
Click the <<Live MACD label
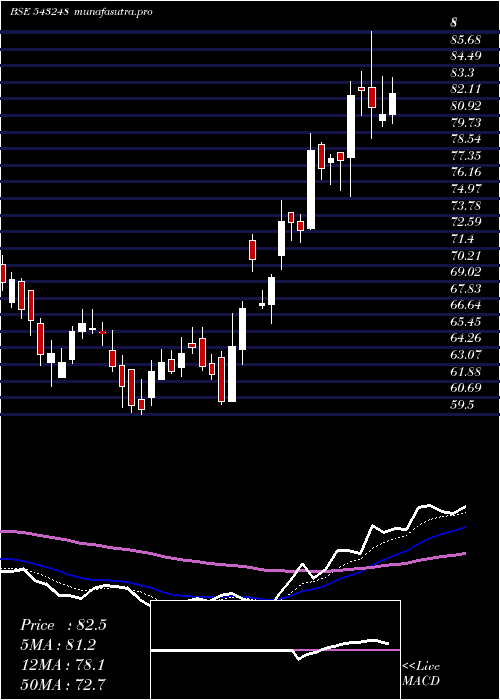click(x=421, y=674)
